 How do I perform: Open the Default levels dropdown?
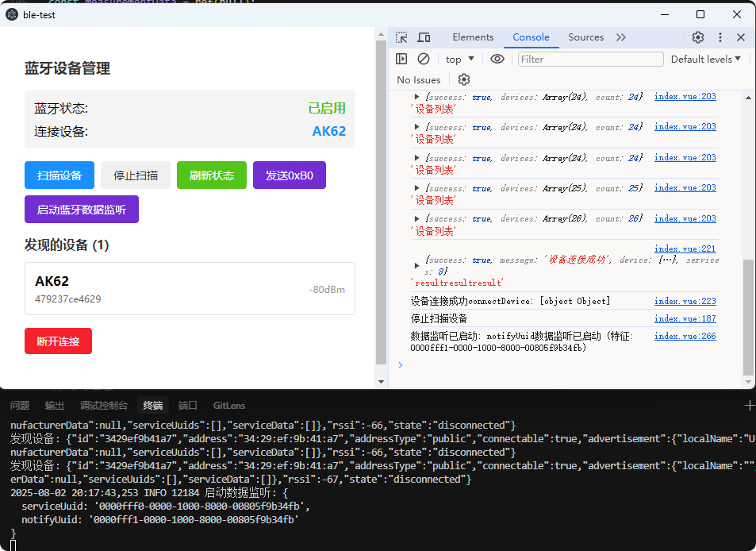tap(705, 59)
